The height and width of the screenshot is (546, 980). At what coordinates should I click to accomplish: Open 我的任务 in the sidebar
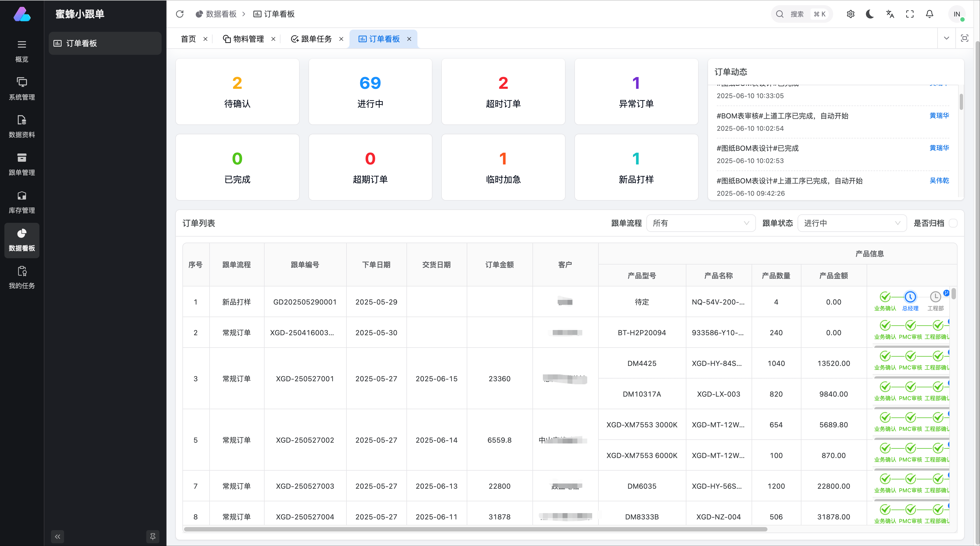pos(22,277)
